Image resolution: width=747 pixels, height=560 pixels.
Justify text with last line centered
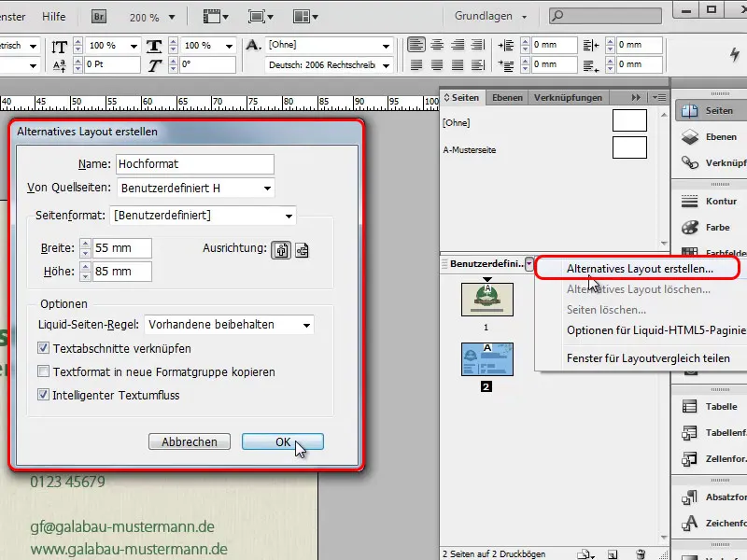coord(437,64)
